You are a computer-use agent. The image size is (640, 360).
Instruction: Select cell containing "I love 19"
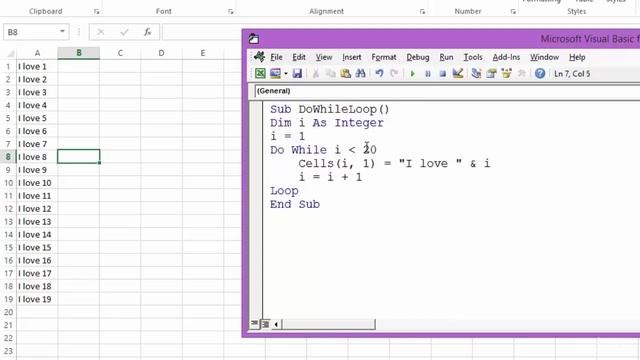37,299
